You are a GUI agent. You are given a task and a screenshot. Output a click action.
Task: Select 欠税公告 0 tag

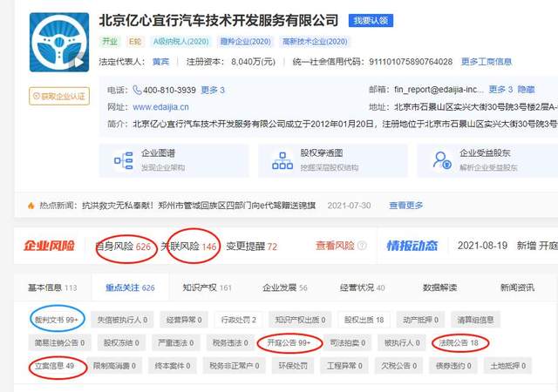click(x=399, y=365)
